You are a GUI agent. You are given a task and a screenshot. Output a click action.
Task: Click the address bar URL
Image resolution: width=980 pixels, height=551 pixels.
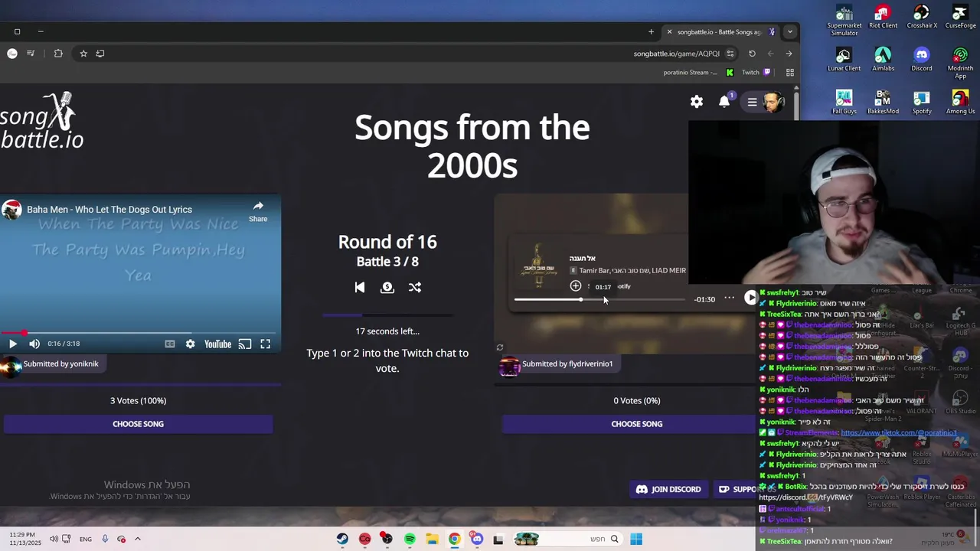677,54
